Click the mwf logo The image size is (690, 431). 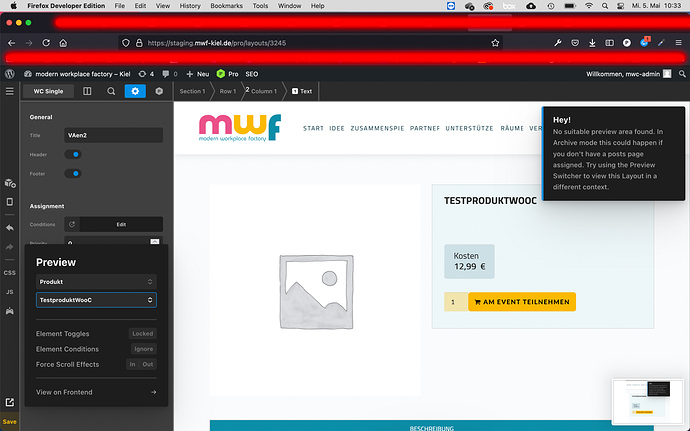click(240, 128)
